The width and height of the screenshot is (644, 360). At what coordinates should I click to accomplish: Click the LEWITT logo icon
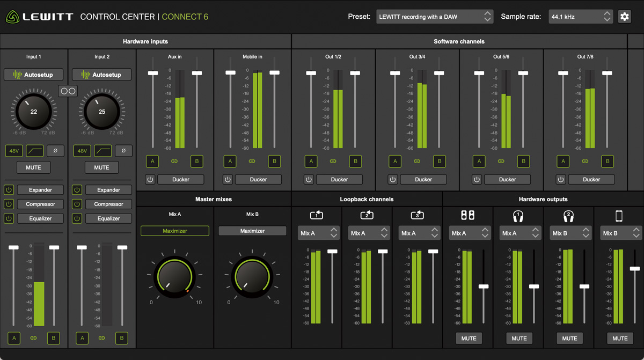(12, 17)
